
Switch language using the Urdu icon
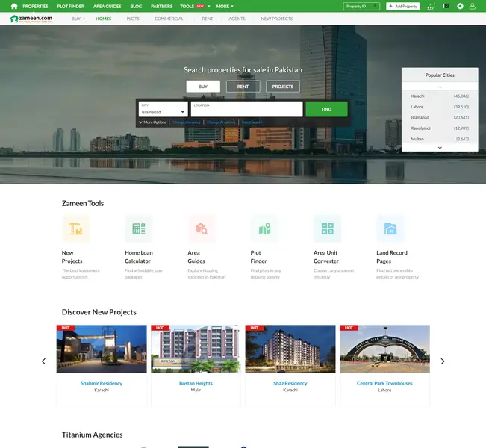[x=431, y=6]
